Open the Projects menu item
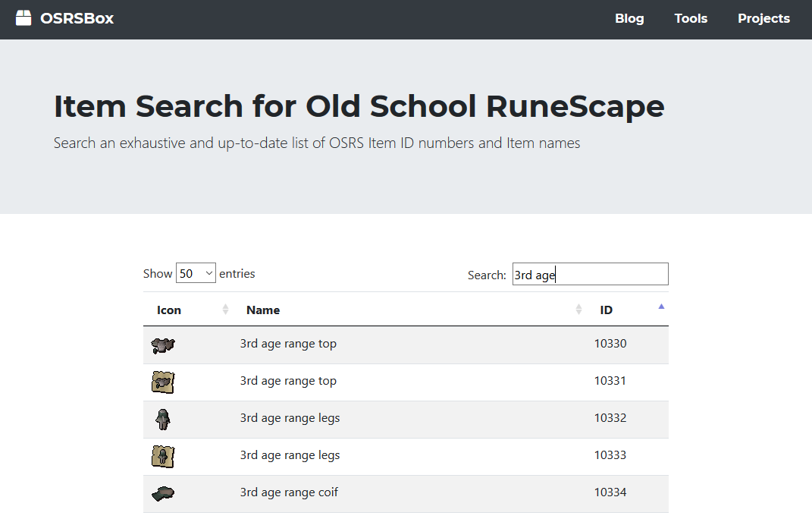 (763, 19)
